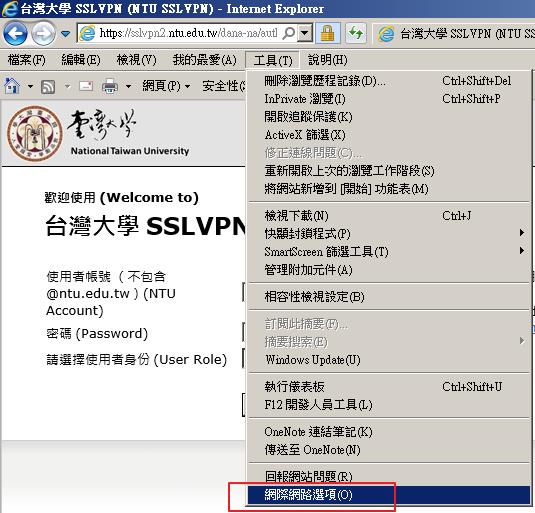
Task: Open the 說明(H) menu
Action: coord(328,60)
